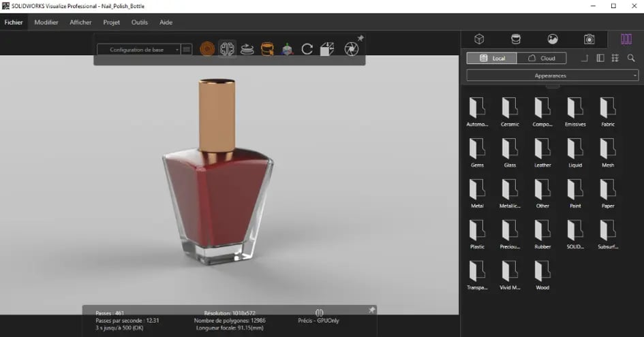644x337 pixels.
Task: Open the Projet menu
Action: [111, 22]
